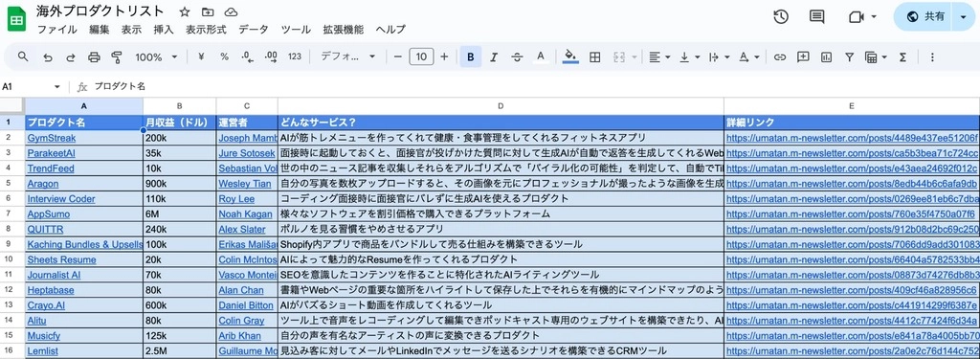
Task: Open the toolbar three-dot more menu
Action: (x=932, y=56)
